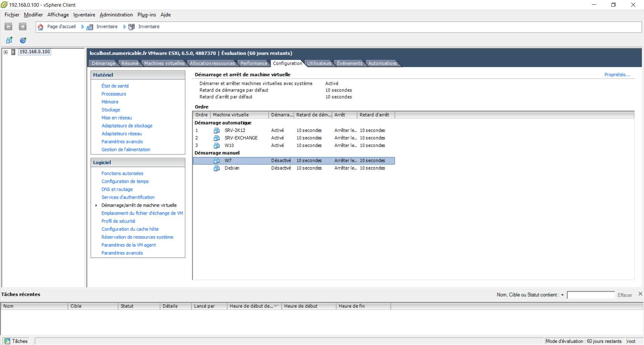This screenshot has height=345, width=644.
Task: Expand the breadcrumb arrow before second Inventaire
Action: (124, 27)
